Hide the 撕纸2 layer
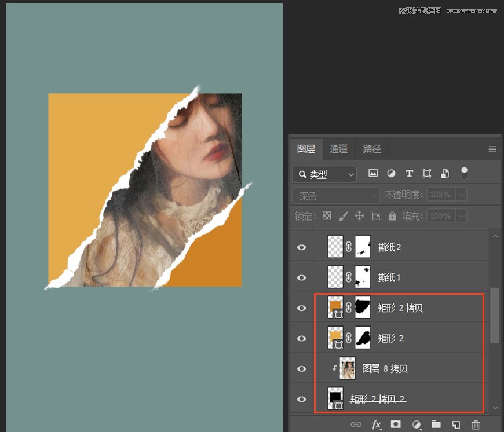This screenshot has width=504, height=432. pyautogui.click(x=301, y=247)
